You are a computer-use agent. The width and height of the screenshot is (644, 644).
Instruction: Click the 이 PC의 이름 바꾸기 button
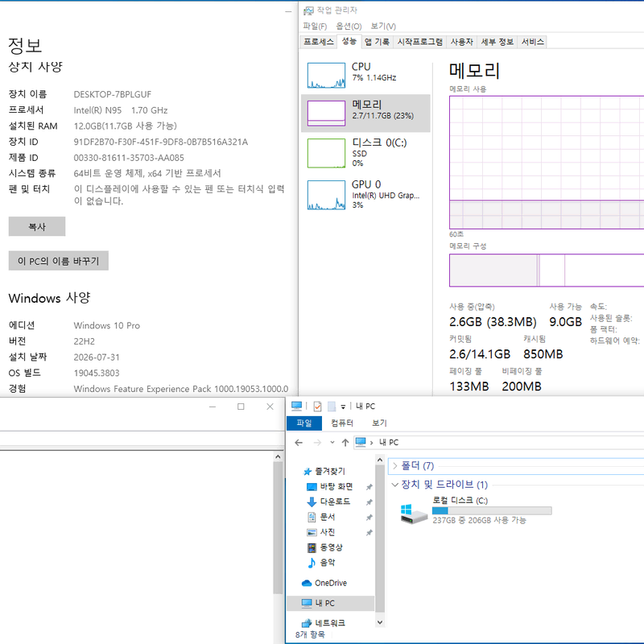tap(58, 261)
